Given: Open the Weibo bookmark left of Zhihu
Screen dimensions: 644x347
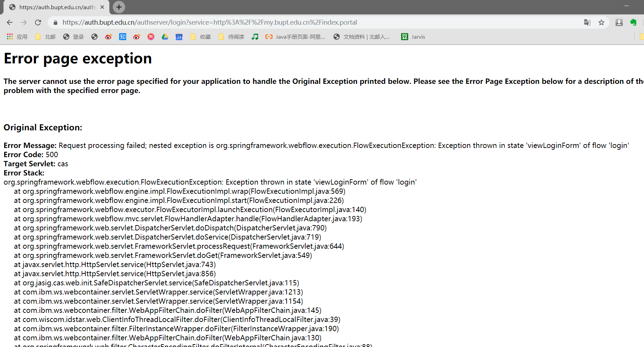Looking at the screenshot, I should [108, 37].
